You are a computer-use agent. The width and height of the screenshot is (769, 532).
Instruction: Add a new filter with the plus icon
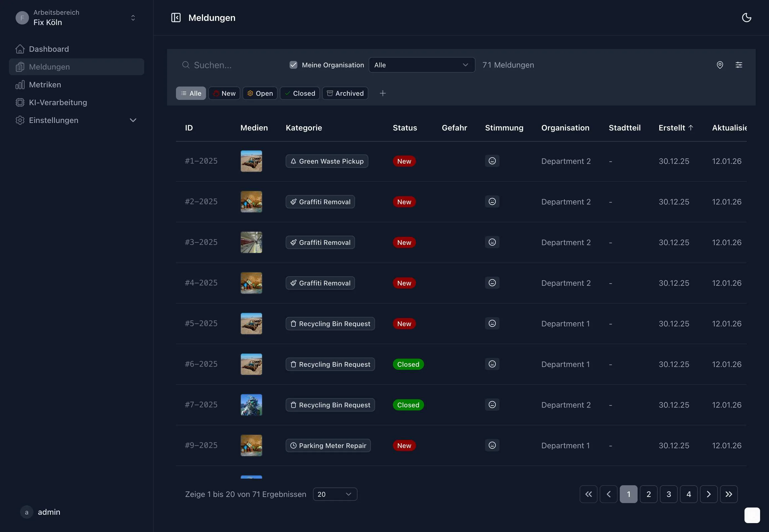pos(383,93)
